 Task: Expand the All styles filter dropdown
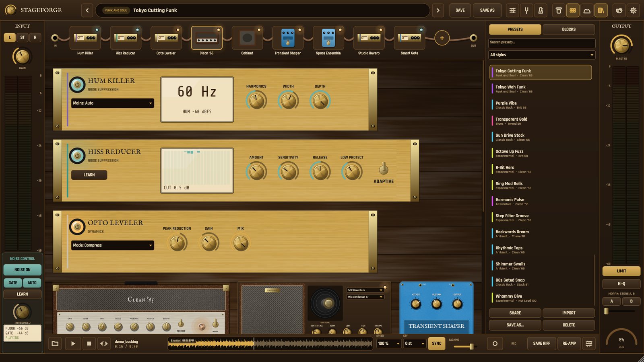(542, 55)
